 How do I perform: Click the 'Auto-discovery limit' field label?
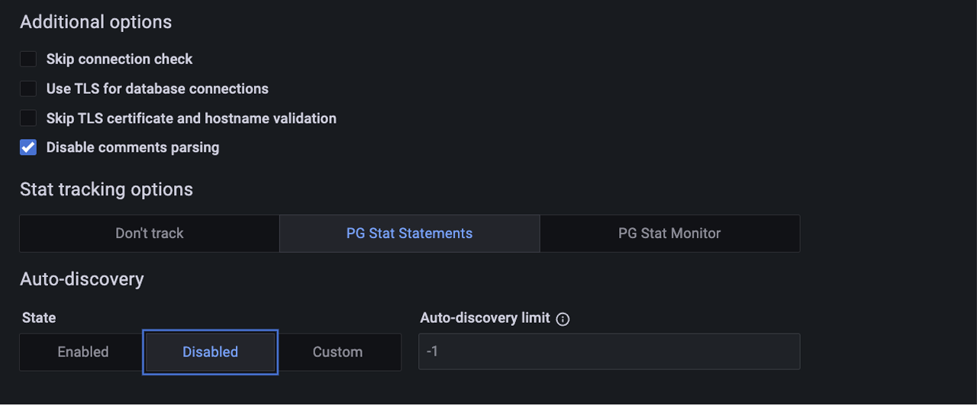[485, 318]
